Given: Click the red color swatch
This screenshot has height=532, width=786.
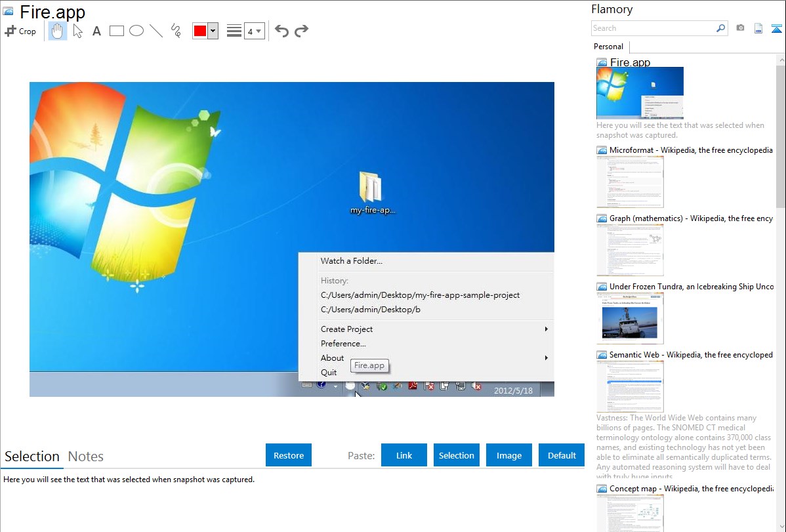Looking at the screenshot, I should tap(200, 31).
